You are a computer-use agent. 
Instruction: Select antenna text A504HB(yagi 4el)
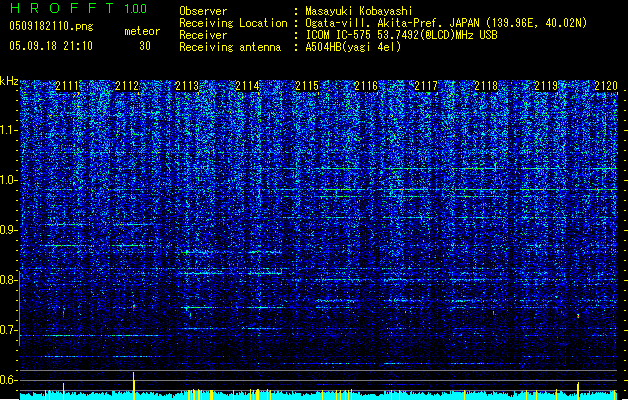pyautogui.click(x=353, y=47)
